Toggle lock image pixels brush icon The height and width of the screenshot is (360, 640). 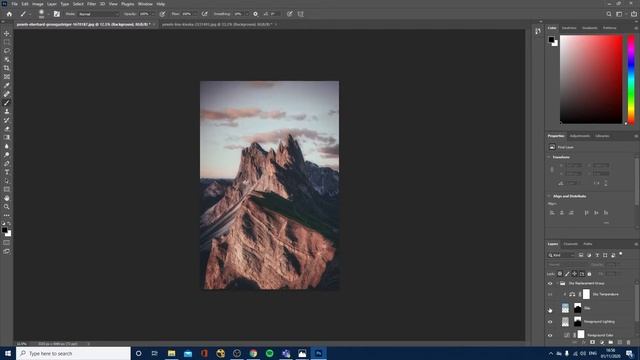567,274
